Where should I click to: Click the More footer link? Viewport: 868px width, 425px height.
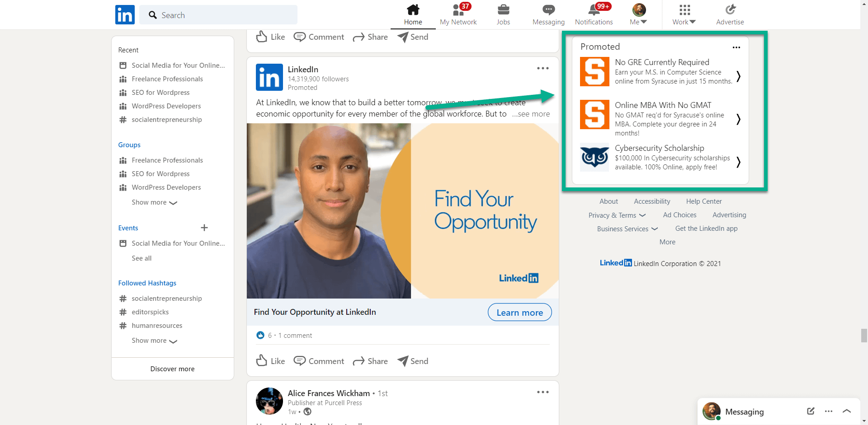click(667, 242)
